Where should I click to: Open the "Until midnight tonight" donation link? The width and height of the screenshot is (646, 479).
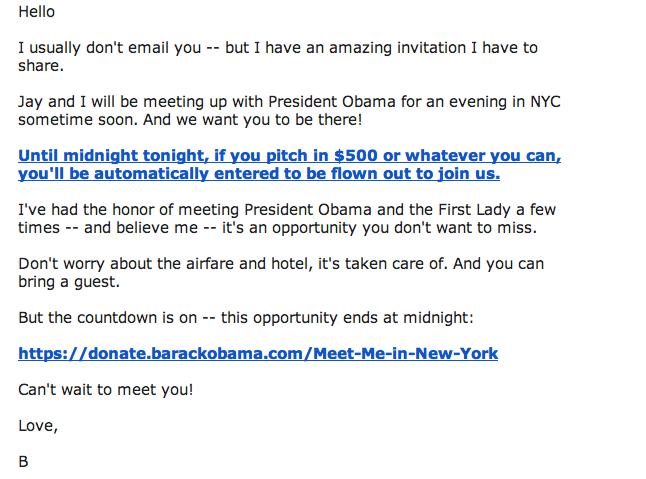click(x=290, y=165)
